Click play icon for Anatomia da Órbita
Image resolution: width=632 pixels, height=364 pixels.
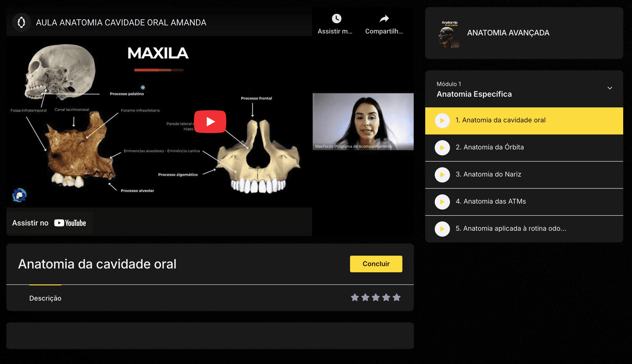click(x=442, y=148)
